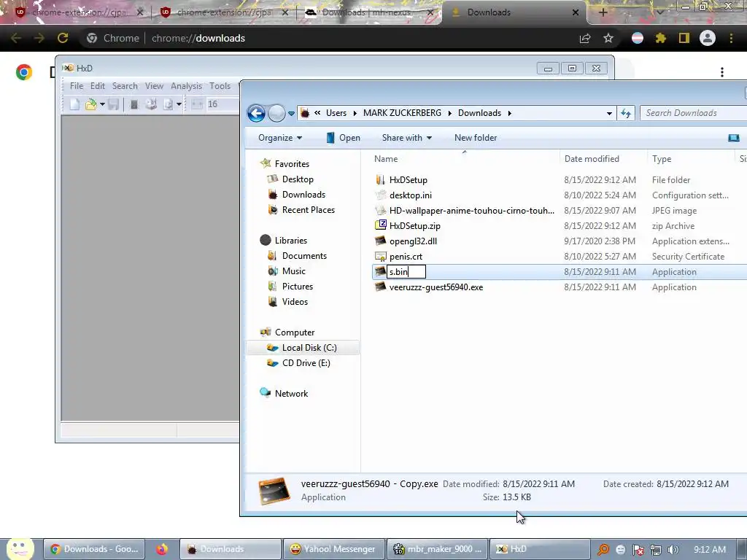Click the Open file icon in HxD toolbar
747x560 pixels.
pyautogui.click(x=90, y=104)
